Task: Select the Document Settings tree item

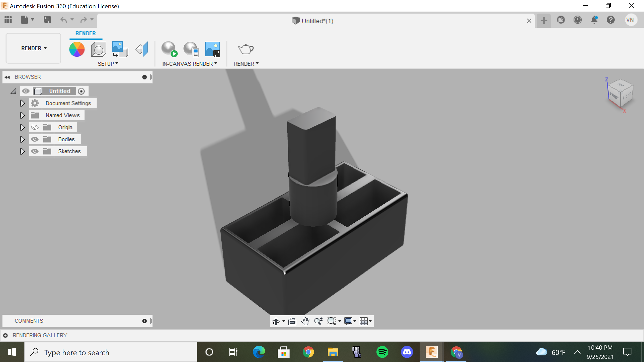Action: click(x=68, y=103)
